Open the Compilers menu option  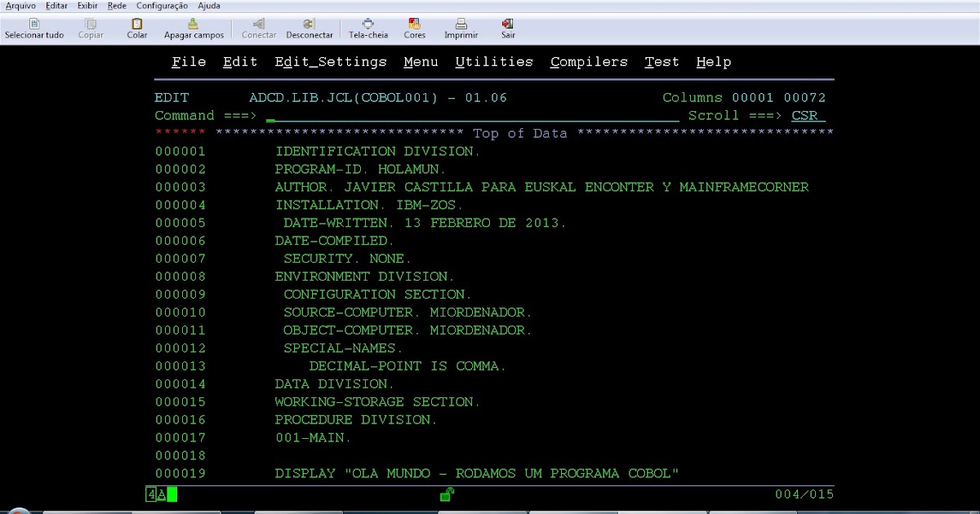(589, 61)
